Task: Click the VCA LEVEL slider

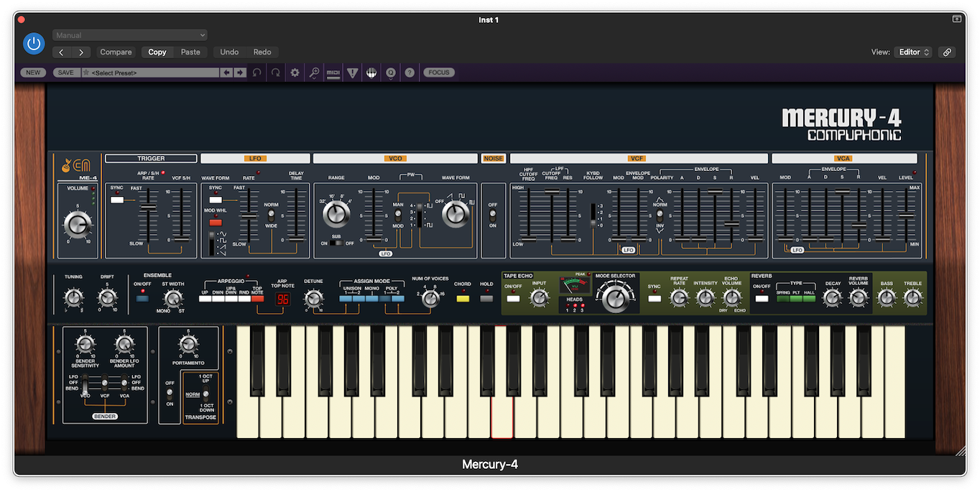Action: [906, 214]
